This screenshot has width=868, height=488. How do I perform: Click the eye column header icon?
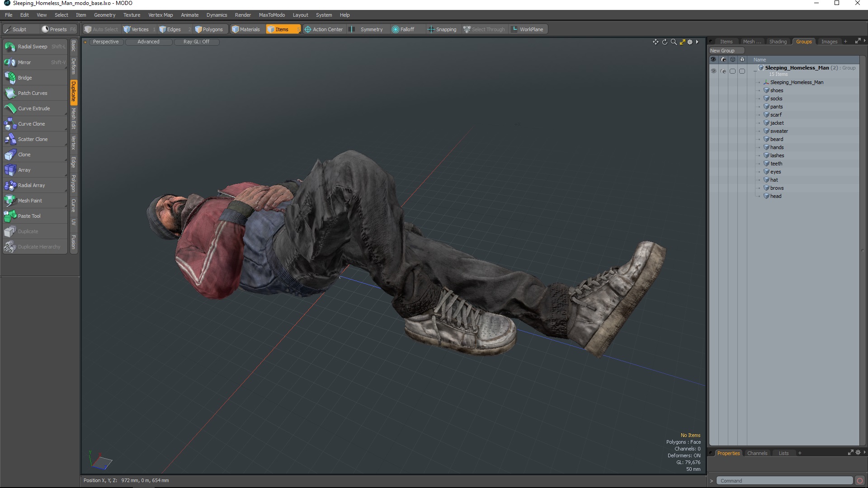pyautogui.click(x=713, y=60)
